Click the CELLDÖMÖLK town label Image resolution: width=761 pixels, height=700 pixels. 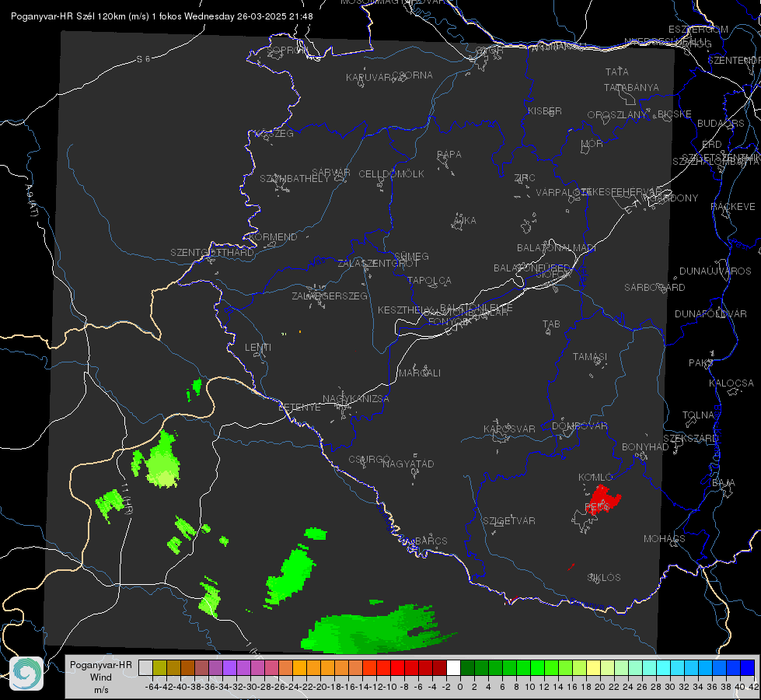pos(391,174)
